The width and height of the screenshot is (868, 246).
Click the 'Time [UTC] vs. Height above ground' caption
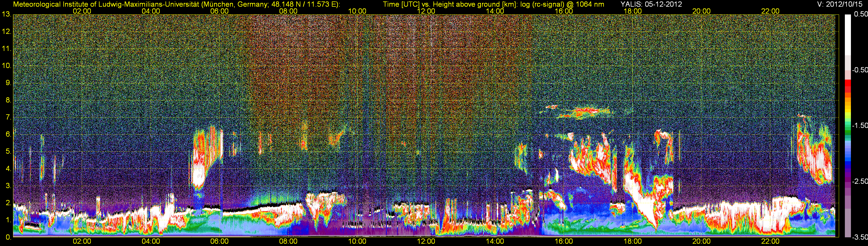493,4
